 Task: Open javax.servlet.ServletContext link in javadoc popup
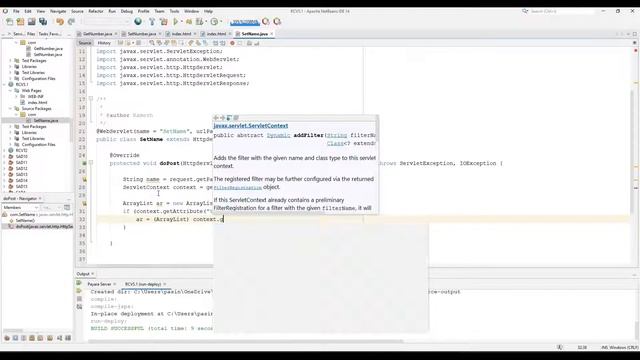coord(251,126)
